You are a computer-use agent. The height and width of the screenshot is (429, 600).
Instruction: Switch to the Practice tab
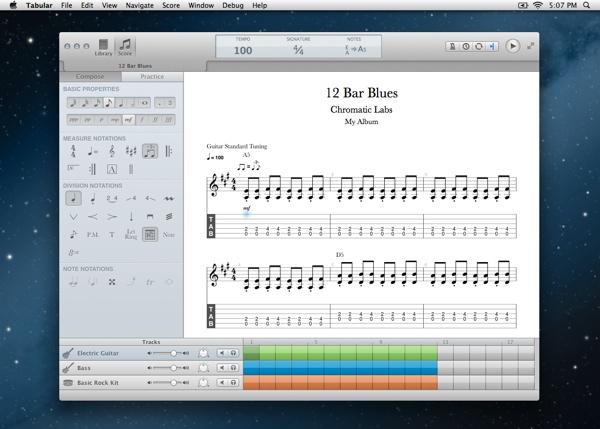click(152, 76)
